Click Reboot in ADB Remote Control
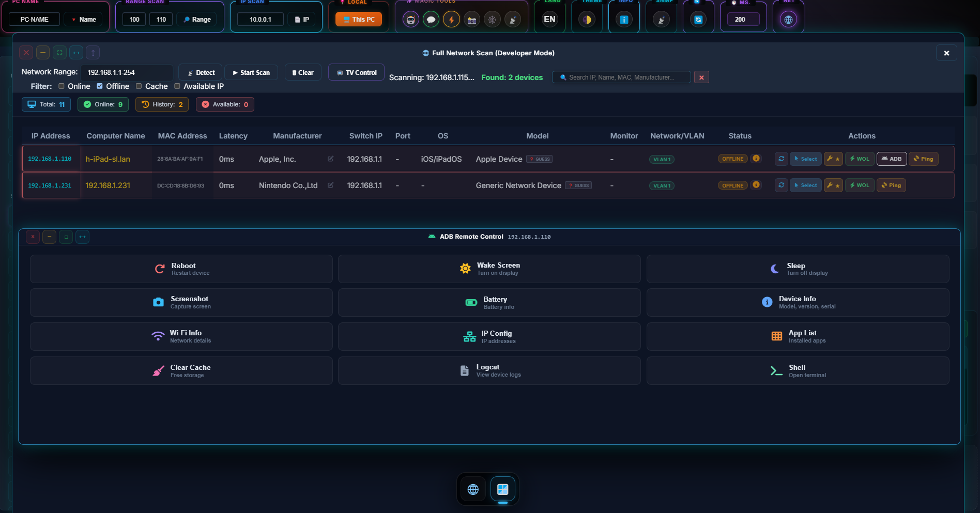 [181, 269]
